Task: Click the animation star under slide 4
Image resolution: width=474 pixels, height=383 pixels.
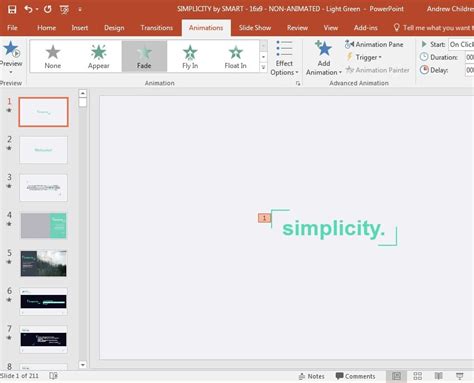Action: [9, 224]
